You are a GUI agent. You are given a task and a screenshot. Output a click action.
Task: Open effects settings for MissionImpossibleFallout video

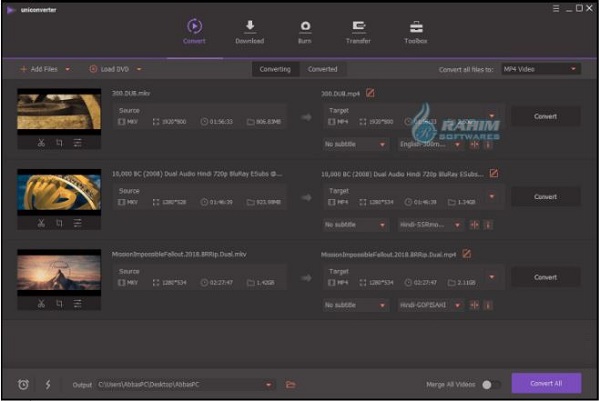coord(78,304)
